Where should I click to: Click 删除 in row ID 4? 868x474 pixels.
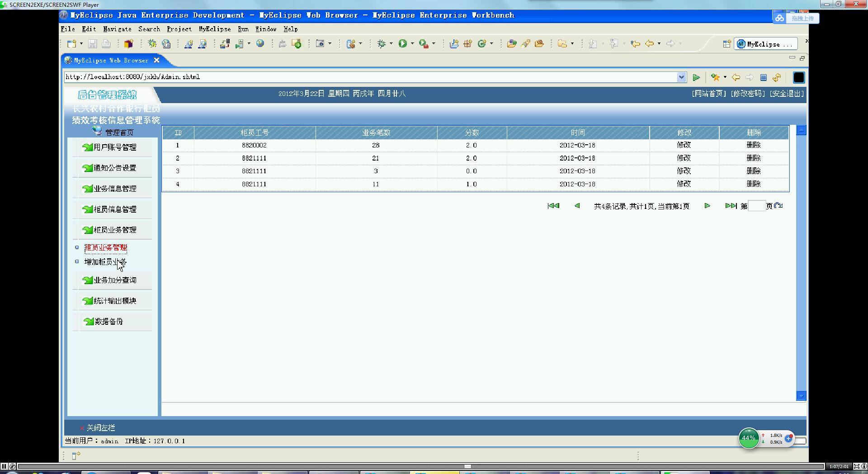(754, 184)
